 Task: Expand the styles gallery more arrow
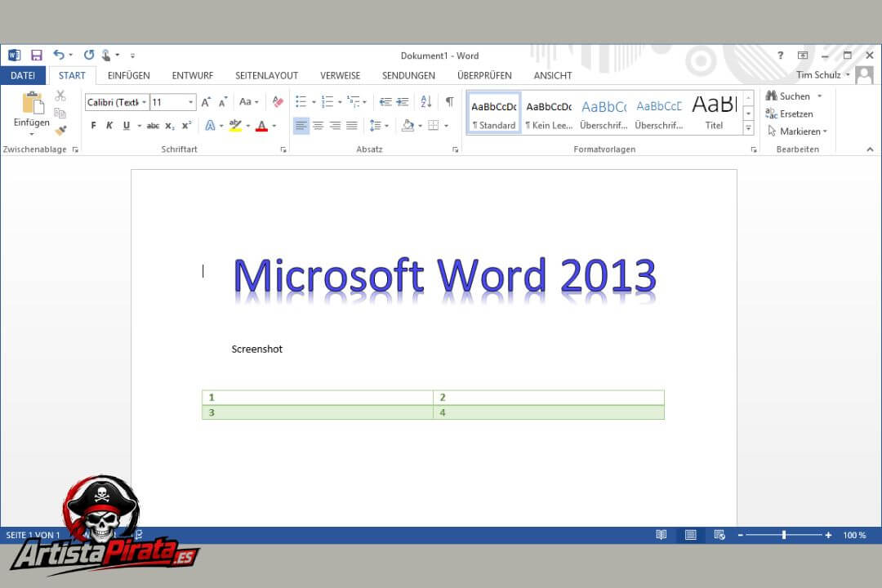pyautogui.click(x=749, y=127)
